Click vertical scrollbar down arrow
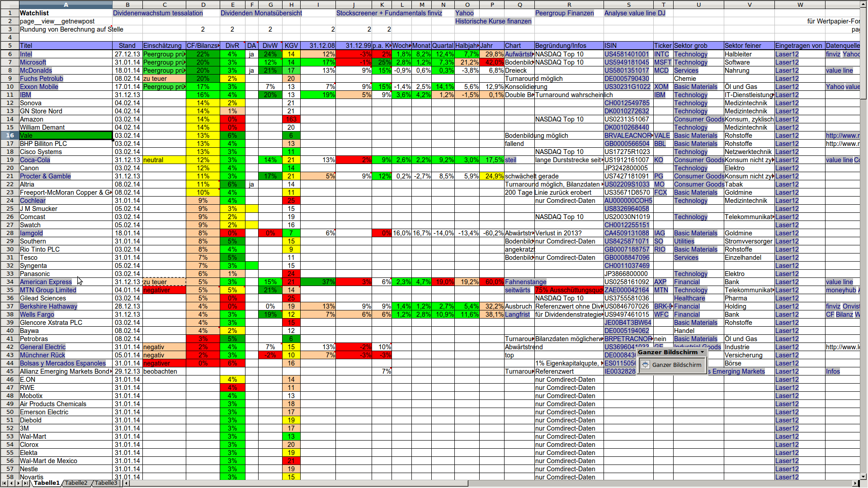Screen dimensions: 868x488 click(863, 476)
